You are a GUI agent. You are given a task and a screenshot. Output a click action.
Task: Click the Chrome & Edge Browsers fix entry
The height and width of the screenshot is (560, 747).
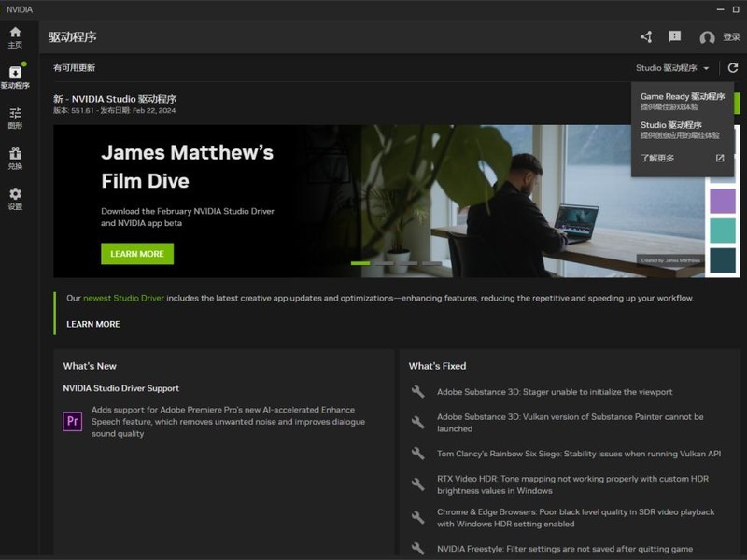pyautogui.click(x=575, y=518)
